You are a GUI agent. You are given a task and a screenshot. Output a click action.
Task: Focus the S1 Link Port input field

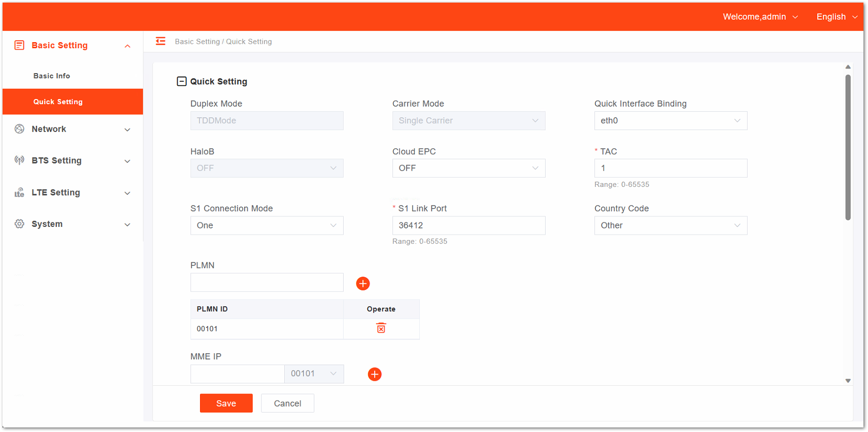(x=469, y=225)
